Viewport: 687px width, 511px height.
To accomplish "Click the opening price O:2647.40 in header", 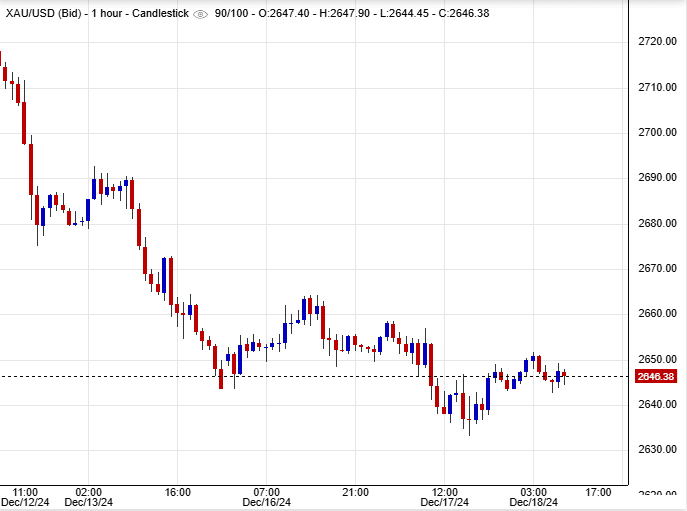I will pos(291,14).
